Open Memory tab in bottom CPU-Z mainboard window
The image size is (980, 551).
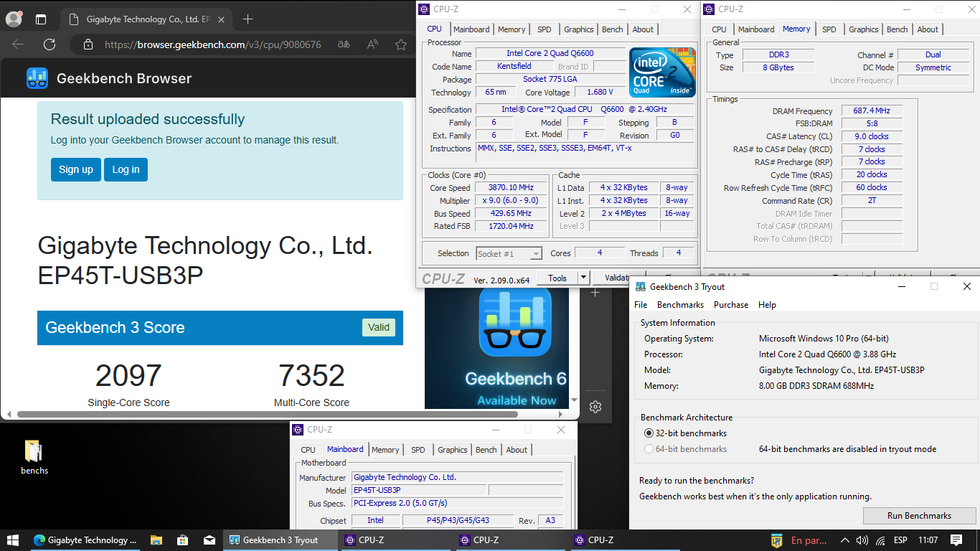point(385,450)
